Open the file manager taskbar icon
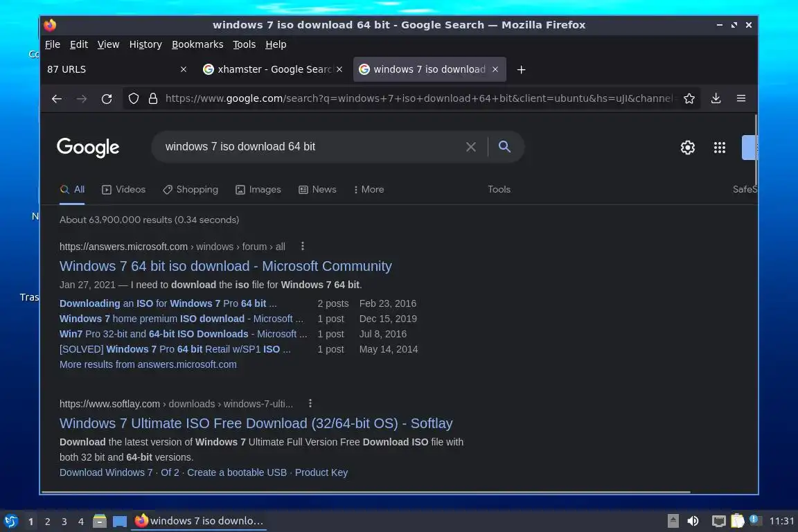 coord(100,521)
